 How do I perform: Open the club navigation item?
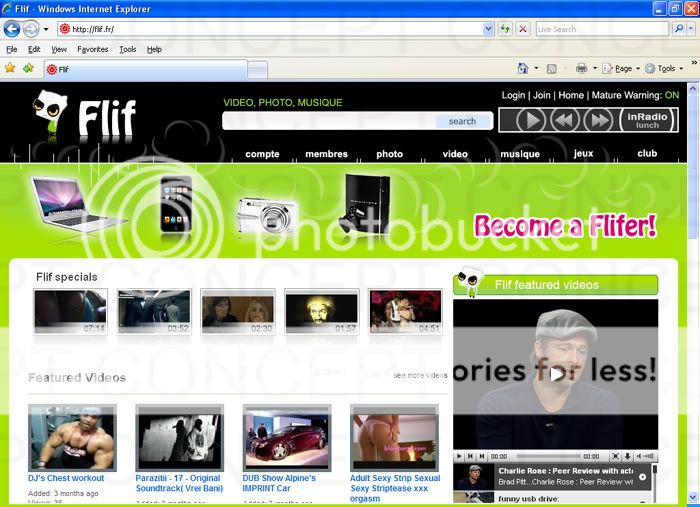tap(647, 154)
